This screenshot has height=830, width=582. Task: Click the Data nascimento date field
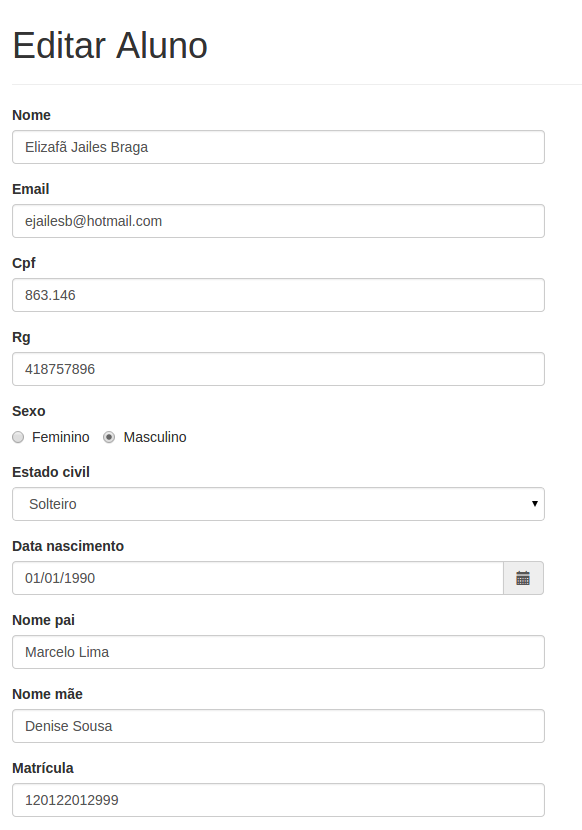(258, 578)
